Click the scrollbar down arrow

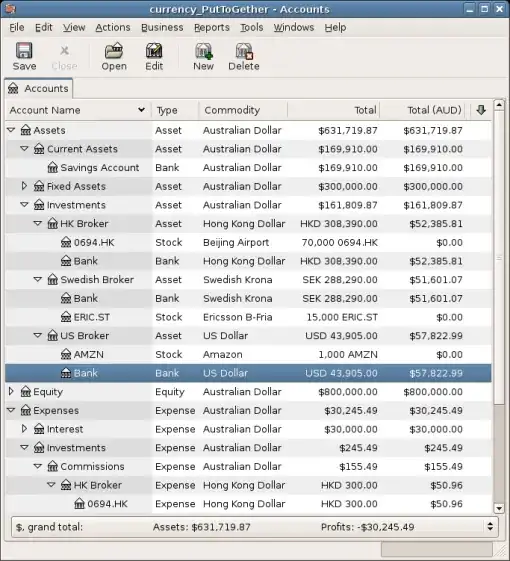(499, 508)
